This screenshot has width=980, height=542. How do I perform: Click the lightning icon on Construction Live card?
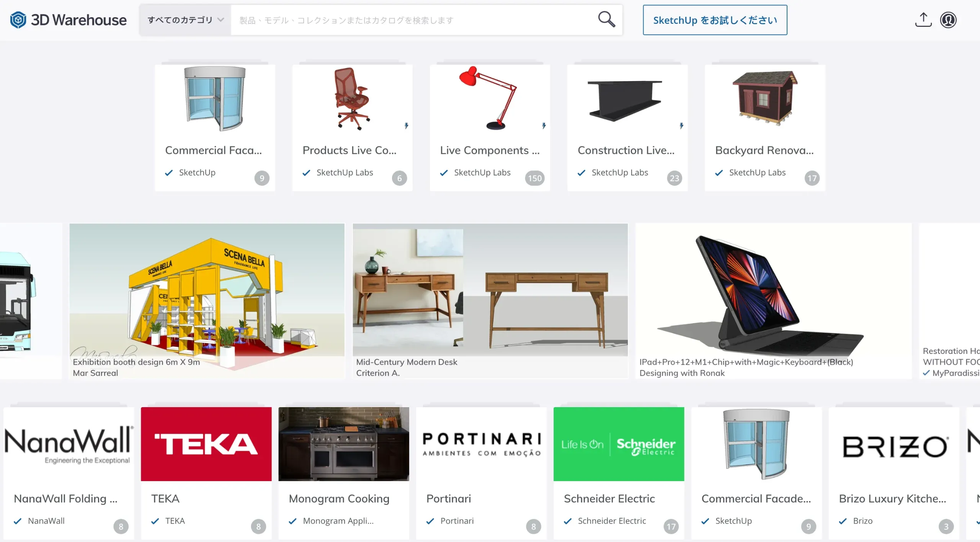click(x=681, y=126)
